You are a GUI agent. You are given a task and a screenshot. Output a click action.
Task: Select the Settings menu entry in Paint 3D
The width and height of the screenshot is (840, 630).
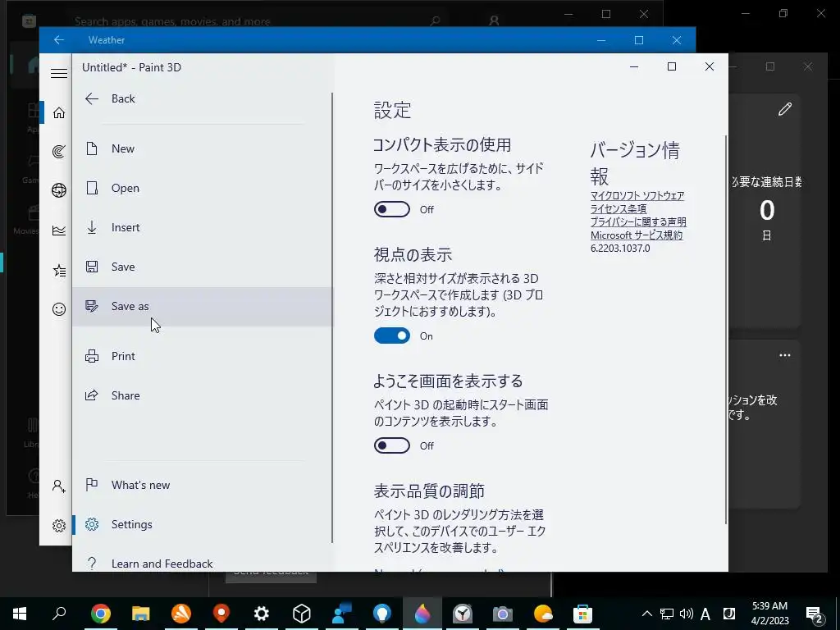coord(203,524)
